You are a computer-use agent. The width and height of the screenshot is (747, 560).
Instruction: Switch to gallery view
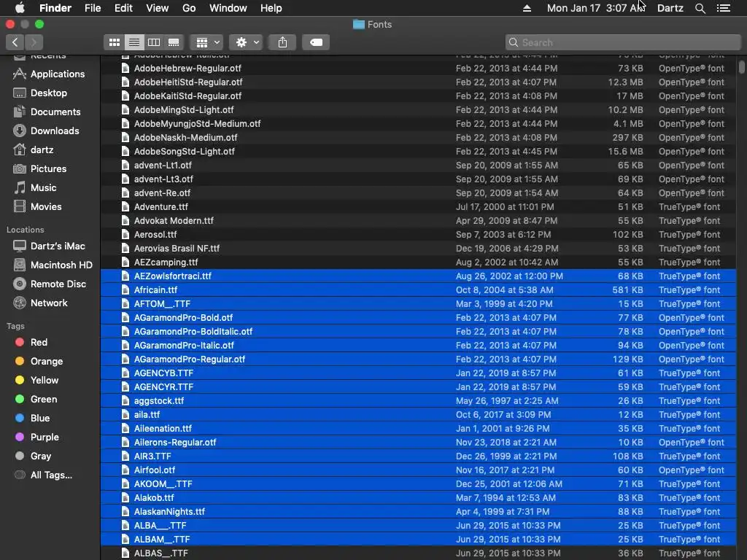(x=174, y=42)
